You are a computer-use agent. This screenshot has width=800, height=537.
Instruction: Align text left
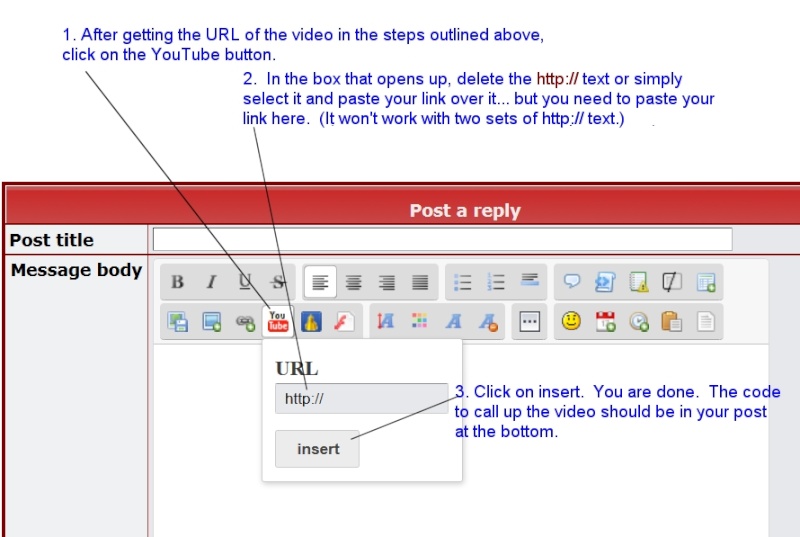coord(320,282)
